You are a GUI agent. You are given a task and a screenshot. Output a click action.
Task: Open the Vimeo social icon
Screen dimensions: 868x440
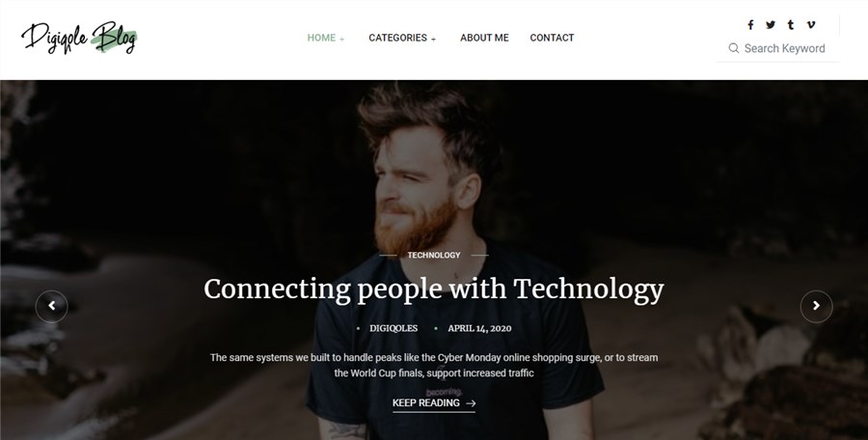pyautogui.click(x=811, y=24)
